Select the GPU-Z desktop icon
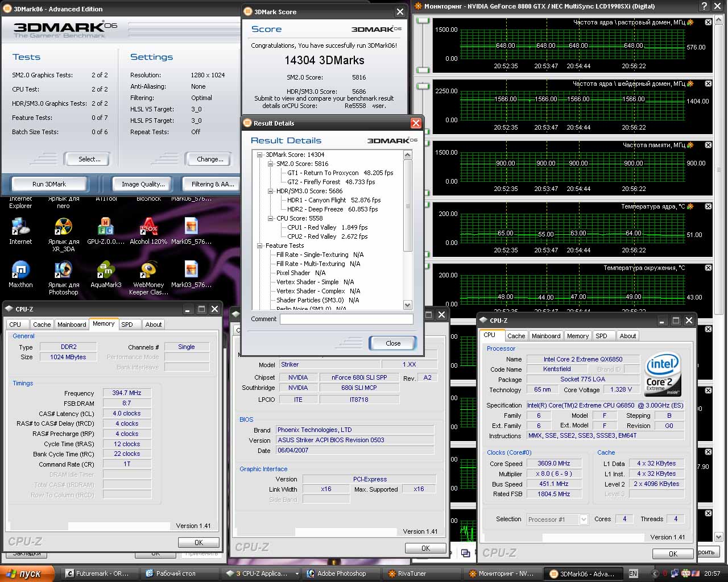This screenshot has width=728, height=582. (106, 231)
